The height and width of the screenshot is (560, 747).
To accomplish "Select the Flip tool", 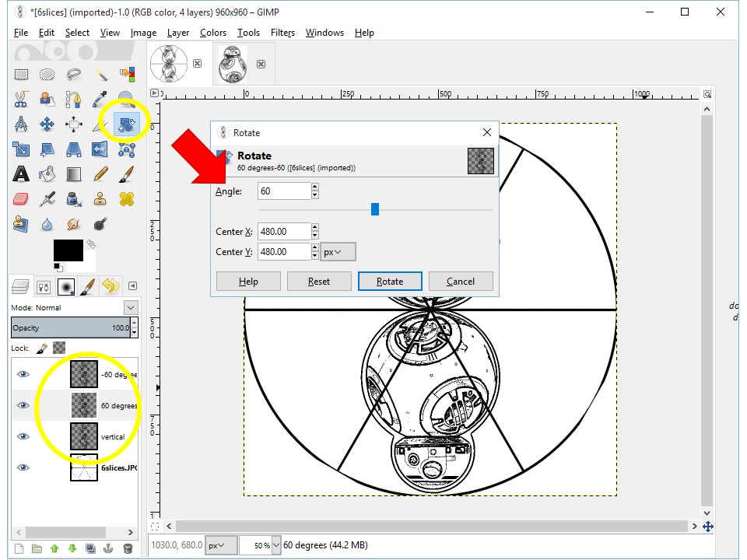I will (x=100, y=149).
